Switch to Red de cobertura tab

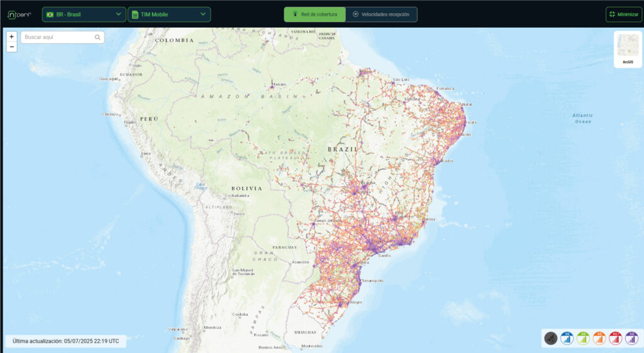tap(314, 14)
